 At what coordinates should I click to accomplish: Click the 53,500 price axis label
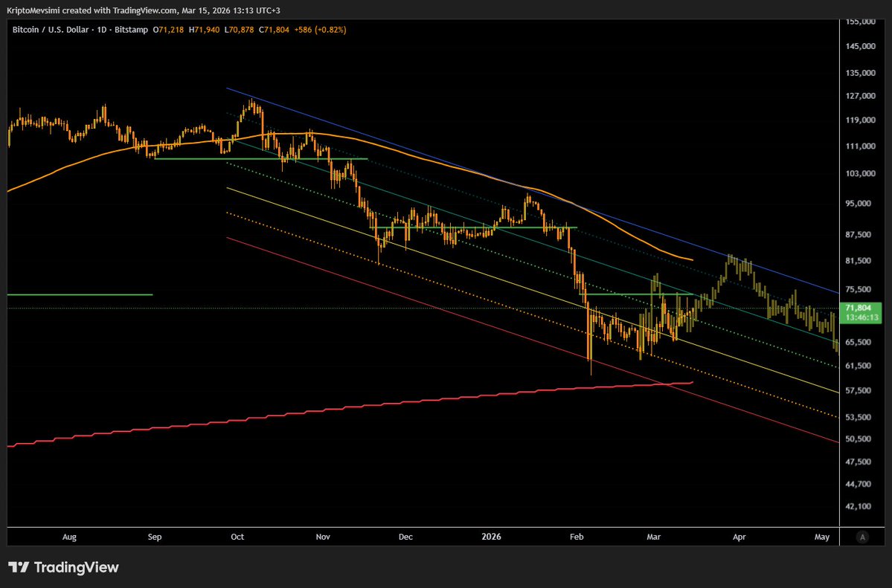click(x=859, y=417)
